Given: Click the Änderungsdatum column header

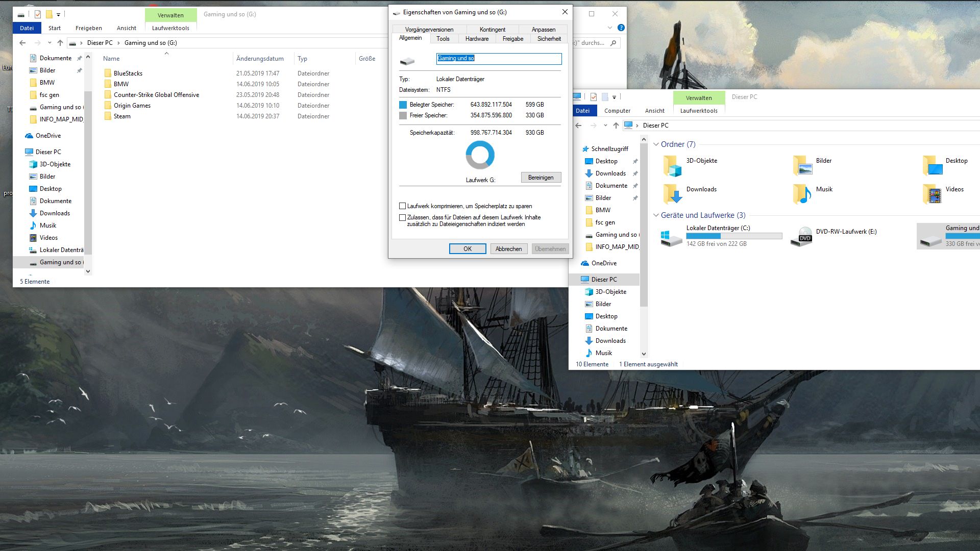Looking at the screenshot, I should click(260, 59).
